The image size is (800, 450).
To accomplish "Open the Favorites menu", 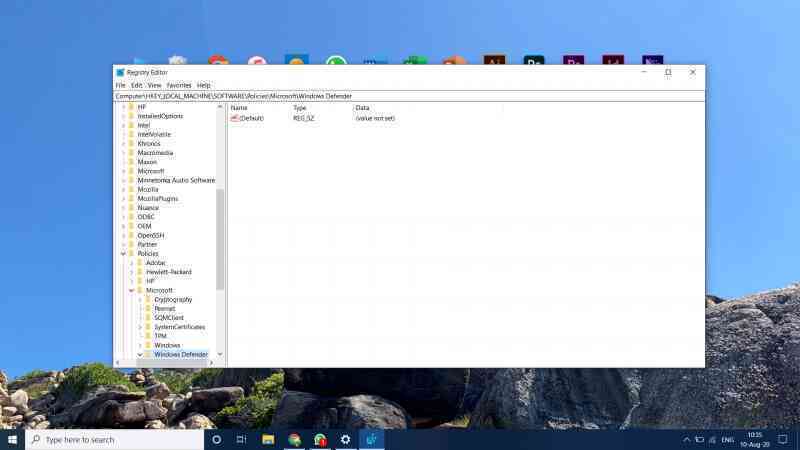I will 179,86.
